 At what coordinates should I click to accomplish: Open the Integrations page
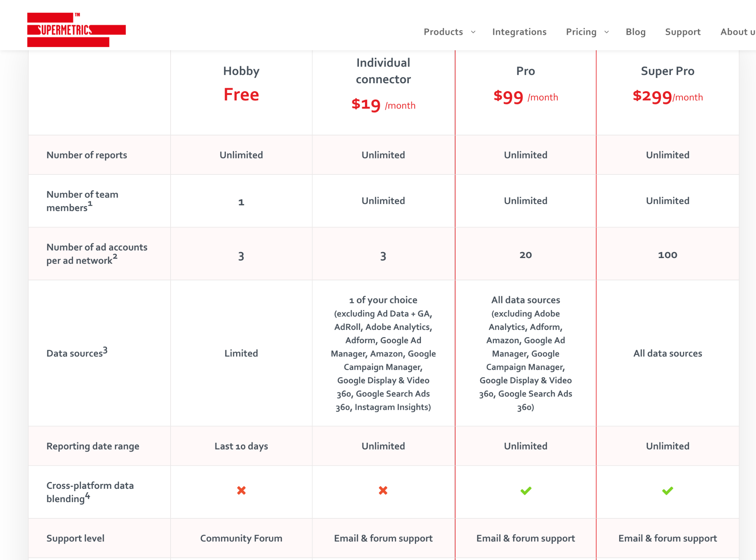[519, 32]
